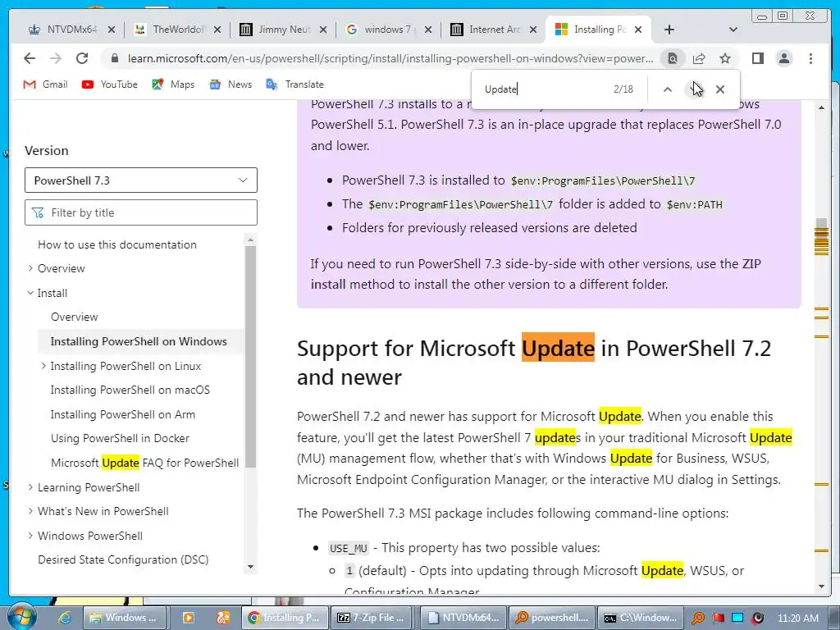Close the Internet Arc tab

click(533, 30)
